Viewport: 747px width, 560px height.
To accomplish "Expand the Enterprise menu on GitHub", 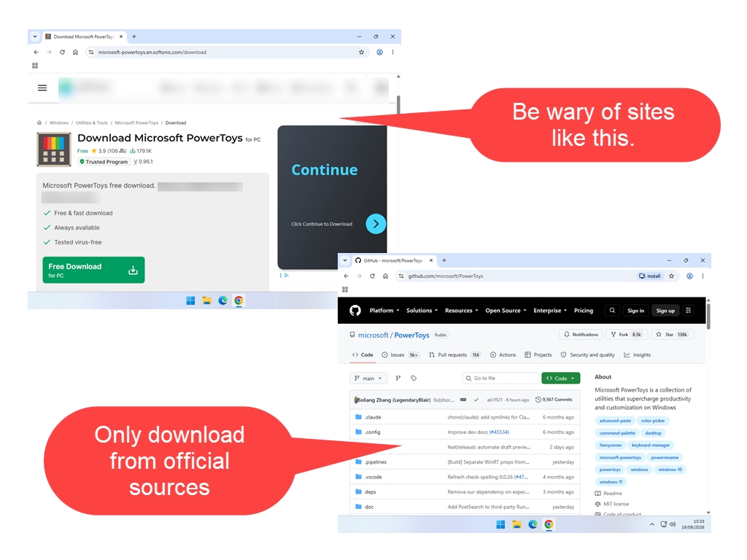I will [550, 311].
